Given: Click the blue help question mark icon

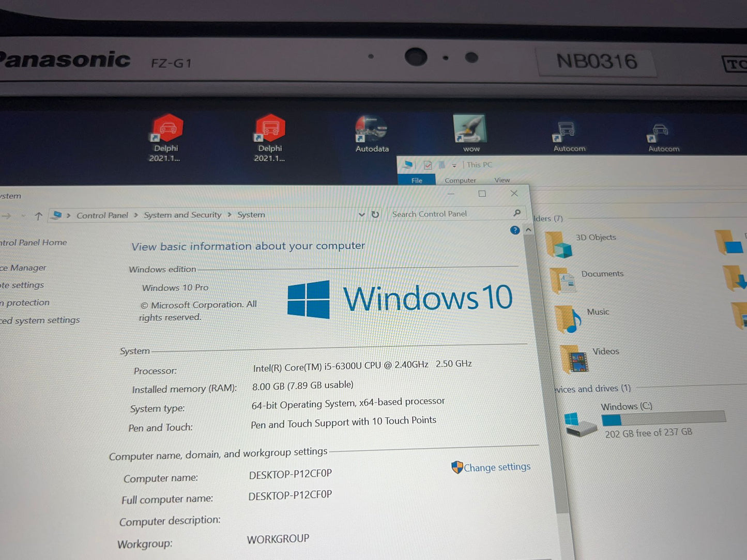Looking at the screenshot, I should 514,230.
